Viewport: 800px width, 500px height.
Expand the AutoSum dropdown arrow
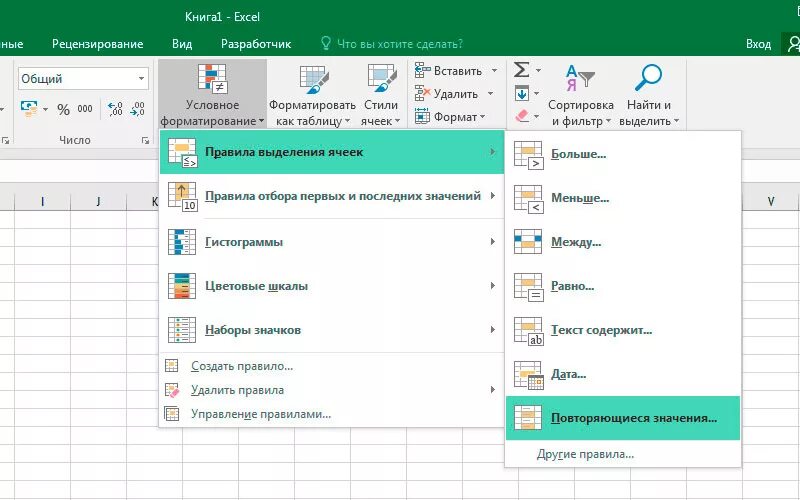coord(538,70)
